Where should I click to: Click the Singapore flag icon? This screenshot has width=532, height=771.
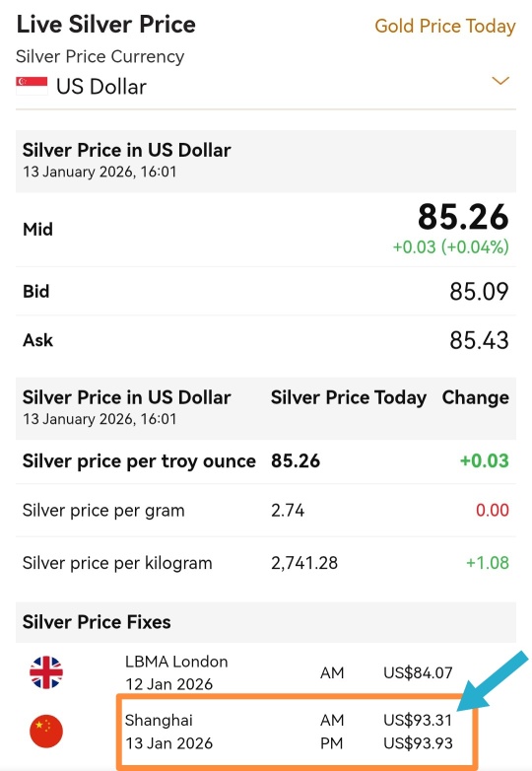(x=32, y=86)
